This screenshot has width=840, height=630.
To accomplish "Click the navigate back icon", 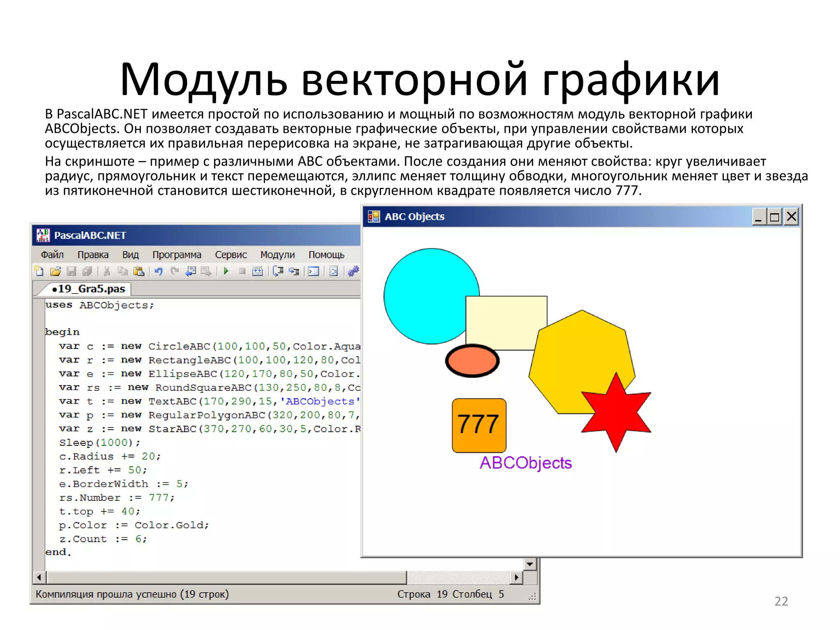I will 191,271.
